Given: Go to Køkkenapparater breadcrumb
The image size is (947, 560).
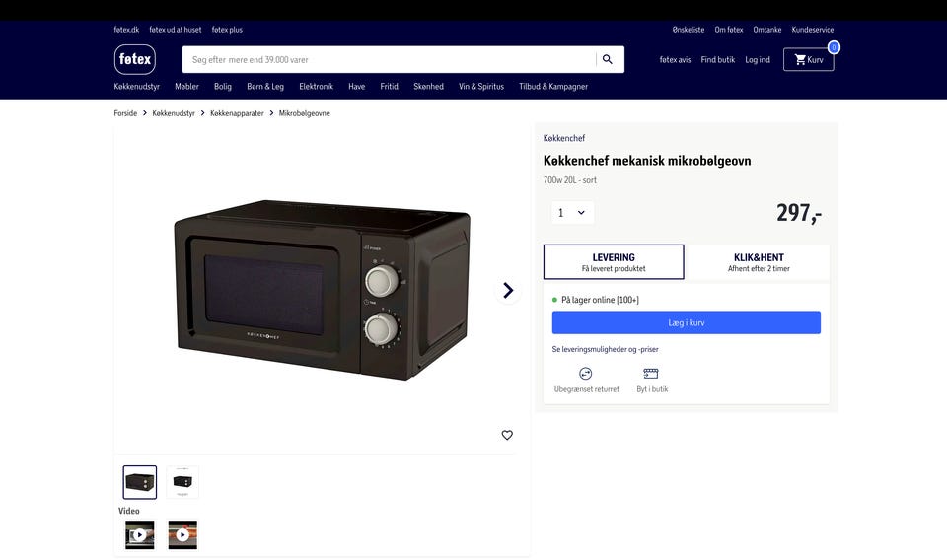Looking at the screenshot, I should (237, 113).
